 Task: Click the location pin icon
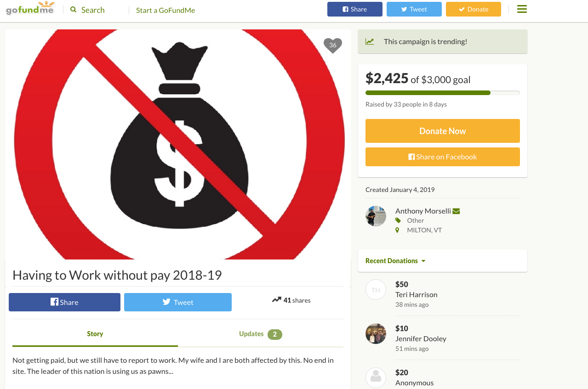coord(397,230)
